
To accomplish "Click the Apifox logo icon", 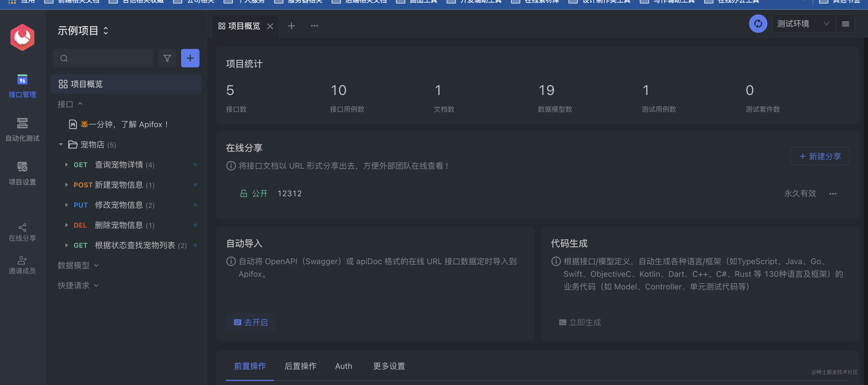I will click(x=22, y=37).
